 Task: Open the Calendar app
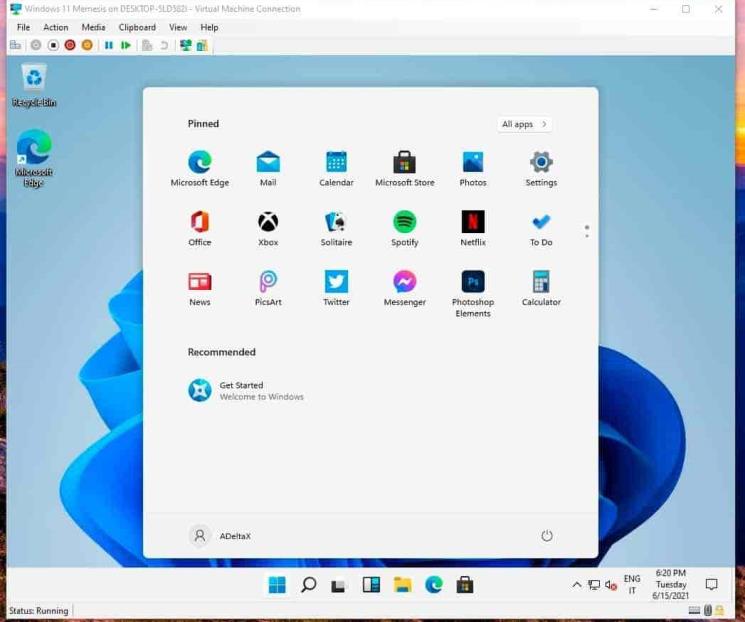pyautogui.click(x=336, y=168)
